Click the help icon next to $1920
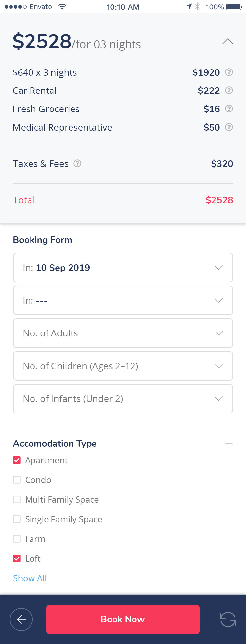The image size is (246, 644). 229,72
